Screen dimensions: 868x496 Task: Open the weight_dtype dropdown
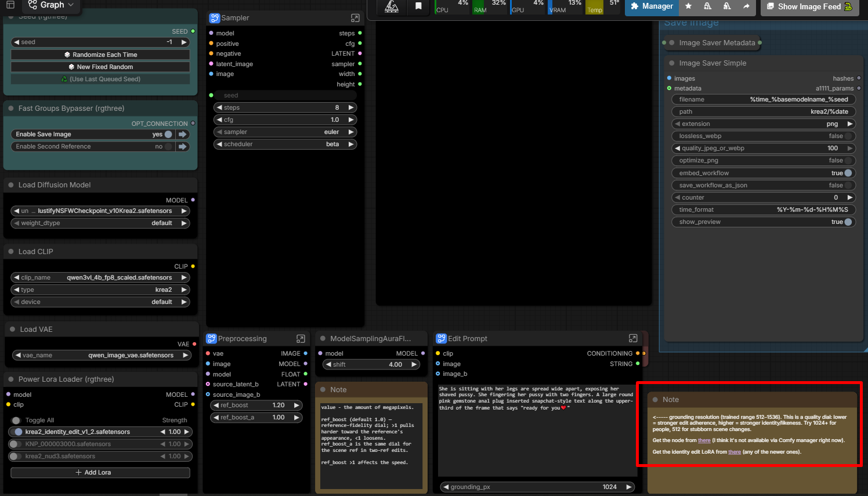100,223
